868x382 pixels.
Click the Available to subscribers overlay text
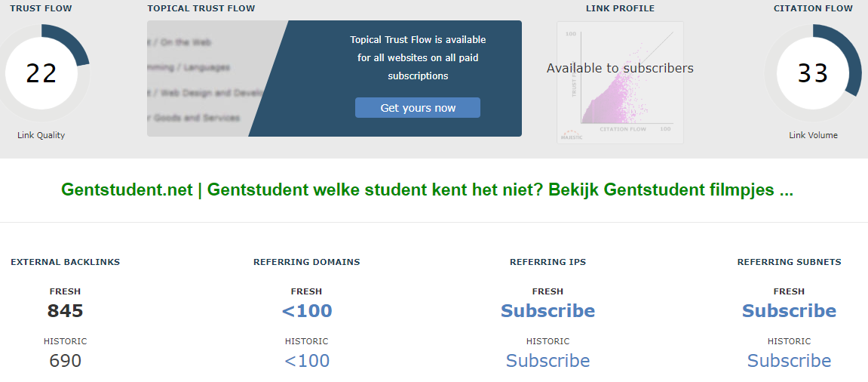pos(620,68)
